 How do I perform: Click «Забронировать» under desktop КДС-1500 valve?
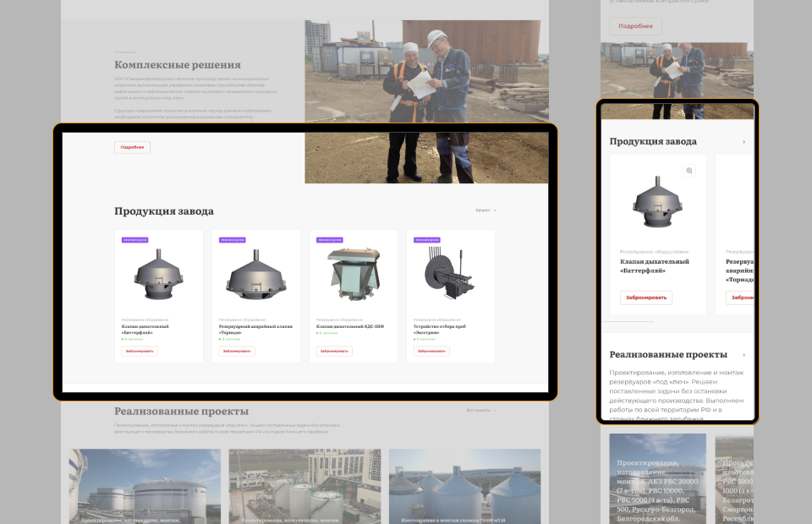click(334, 351)
